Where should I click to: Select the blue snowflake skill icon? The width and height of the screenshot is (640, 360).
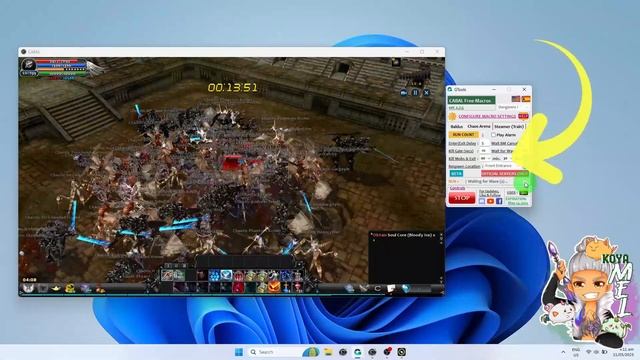pos(214,276)
